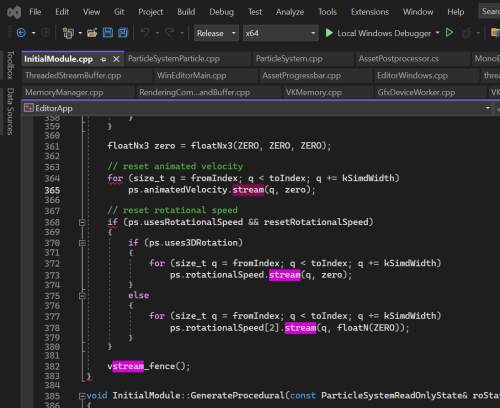This screenshot has width=500, height=408.
Task: Undo the last edit with the undo arrow
Action: pyautogui.click(x=145, y=33)
